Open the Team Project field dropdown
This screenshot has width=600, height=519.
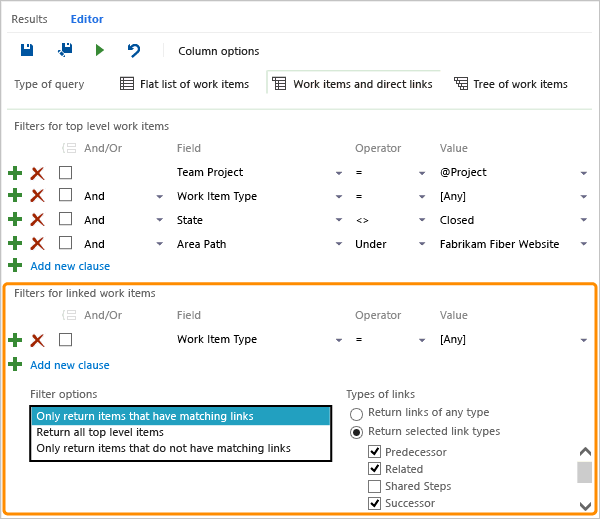point(339,173)
